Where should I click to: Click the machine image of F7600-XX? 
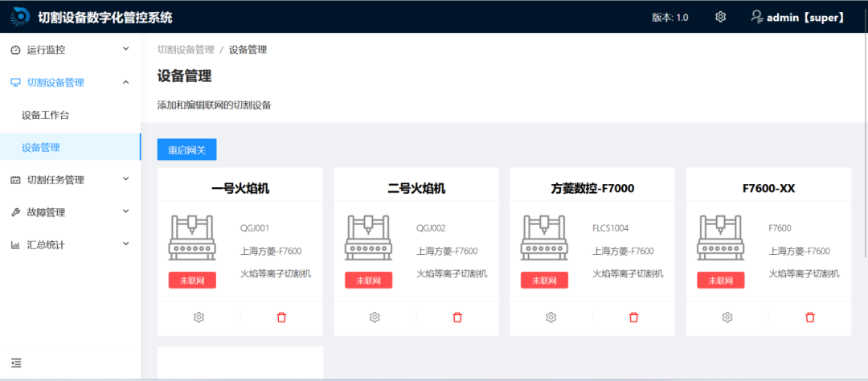721,238
